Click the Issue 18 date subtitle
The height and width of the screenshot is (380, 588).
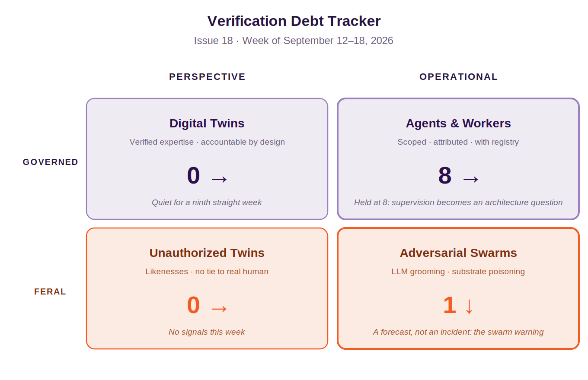click(x=294, y=41)
